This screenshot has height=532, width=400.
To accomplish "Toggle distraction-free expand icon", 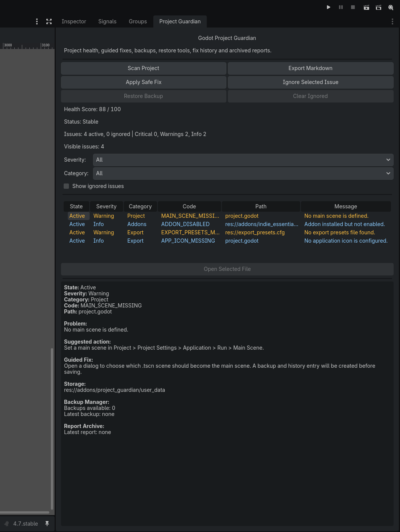I will (49, 21).
